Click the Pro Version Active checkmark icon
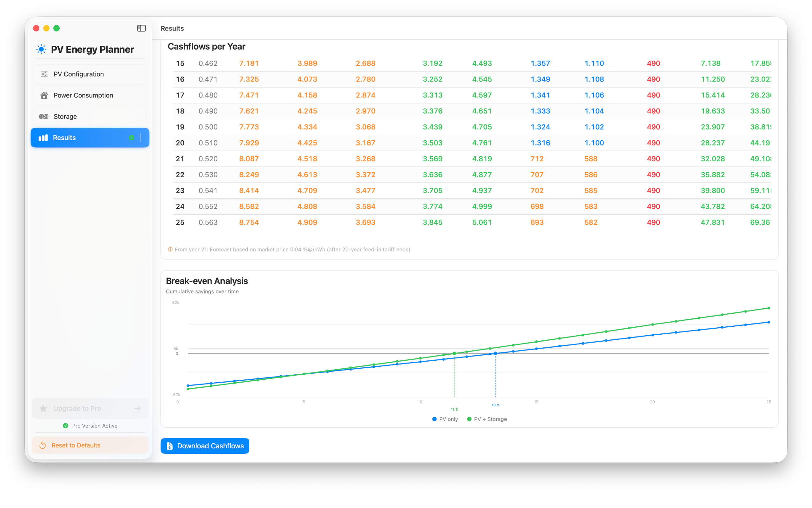This screenshot has height=508, width=812. coord(65,426)
